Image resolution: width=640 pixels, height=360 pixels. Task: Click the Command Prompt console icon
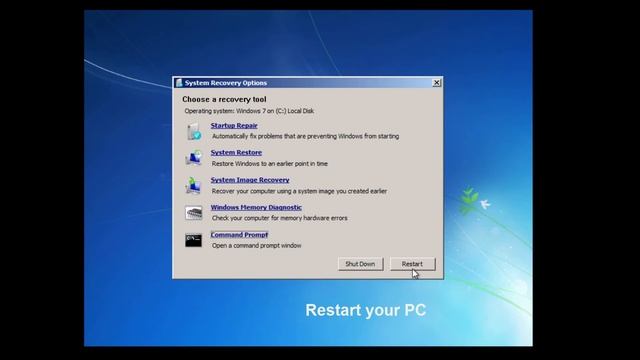tap(193, 240)
